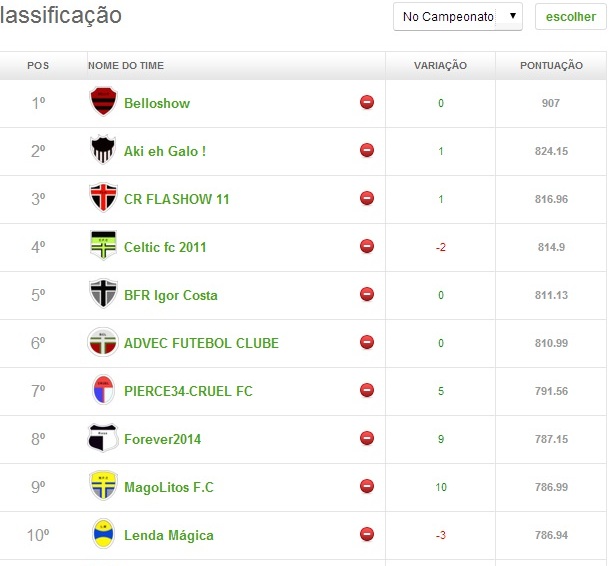Click the NOME DO TIME header
The image size is (613, 566).
point(126,66)
